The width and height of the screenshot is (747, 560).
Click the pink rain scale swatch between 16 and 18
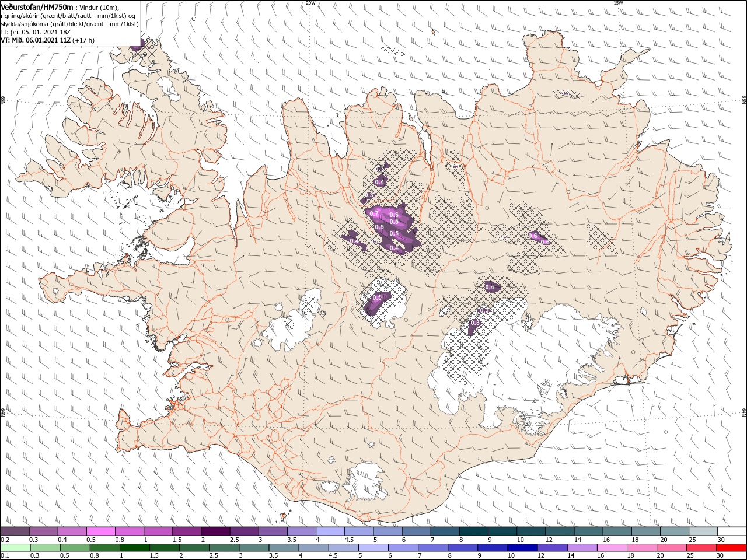pos(612,548)
